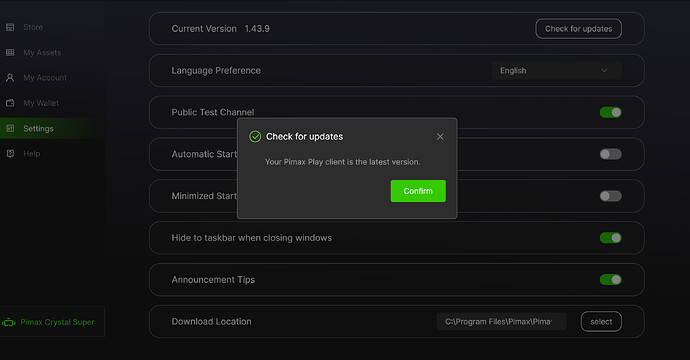Click the Pimax Crystal Super device label

(57, 322)
